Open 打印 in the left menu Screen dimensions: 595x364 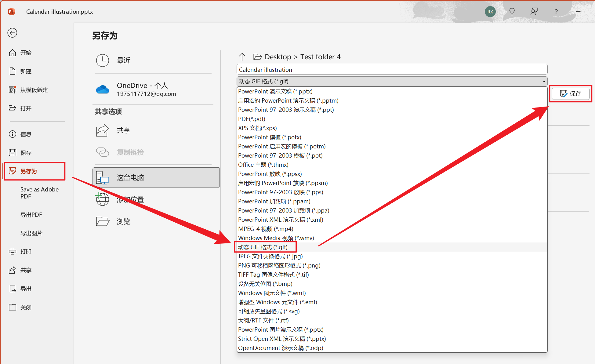[x=26, y=251]
